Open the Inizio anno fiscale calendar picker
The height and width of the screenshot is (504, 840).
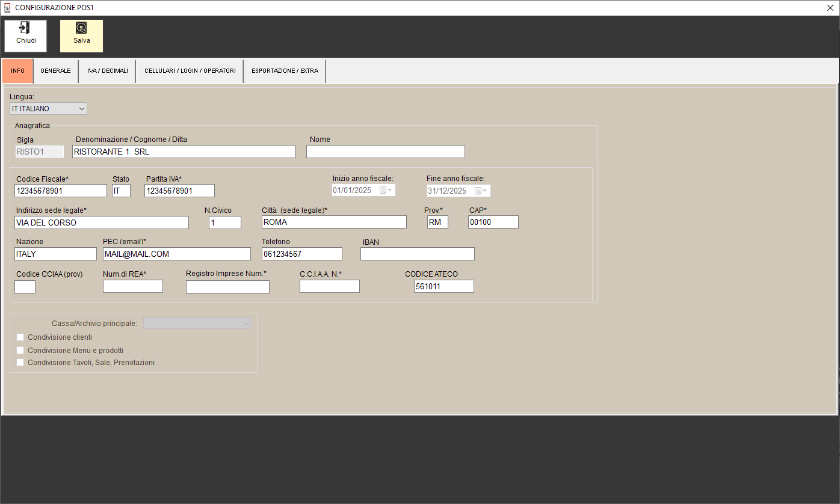386,191
